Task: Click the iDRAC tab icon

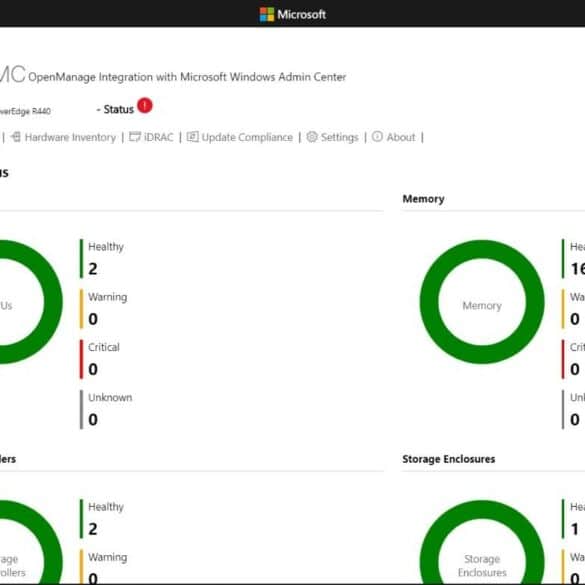Action: click(135, 137)
